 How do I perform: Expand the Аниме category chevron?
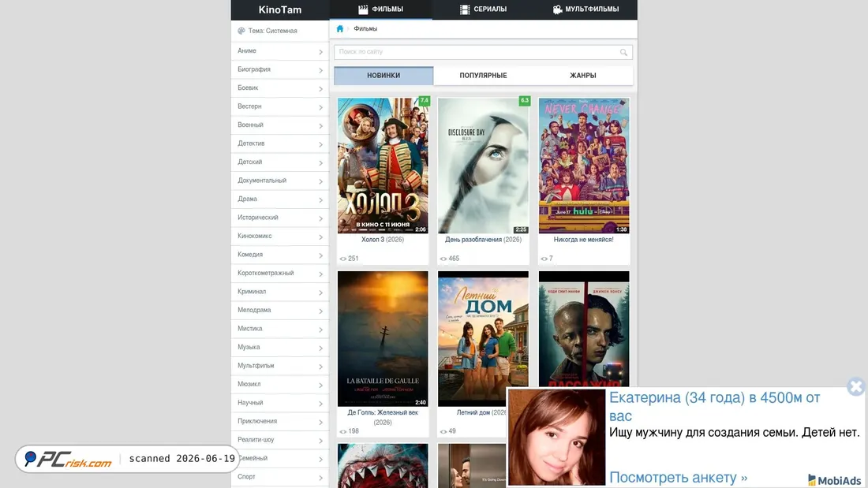tap(320, 51)
